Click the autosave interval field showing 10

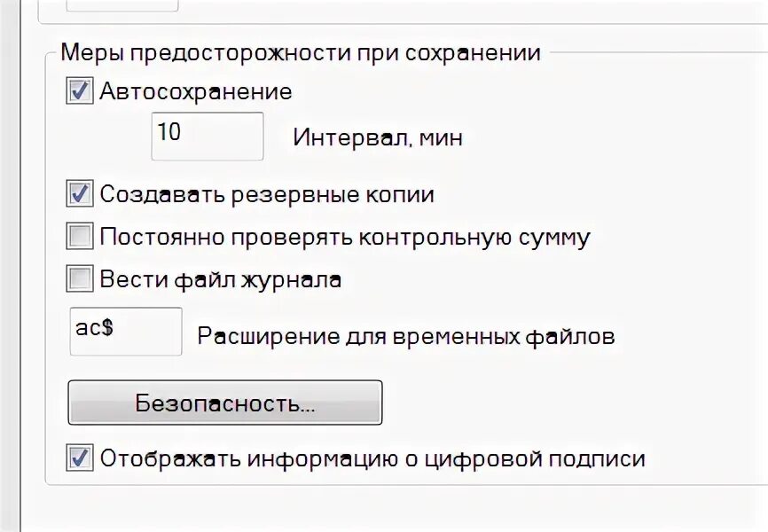pyautogui.click(x=207, y=136)
